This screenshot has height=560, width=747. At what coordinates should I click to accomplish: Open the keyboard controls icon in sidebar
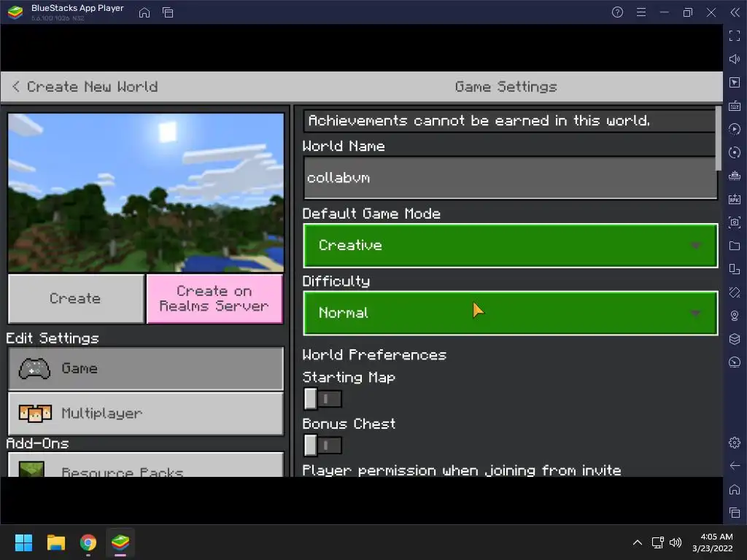[735, 106]
